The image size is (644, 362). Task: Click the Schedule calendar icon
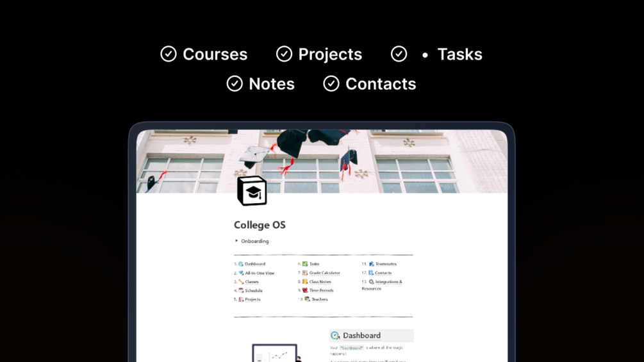pyautogui.click(x=241, y=290)
